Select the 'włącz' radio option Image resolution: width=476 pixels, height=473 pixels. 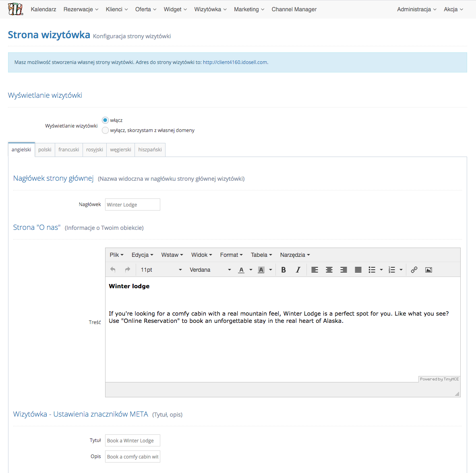(x=105, y=120)
